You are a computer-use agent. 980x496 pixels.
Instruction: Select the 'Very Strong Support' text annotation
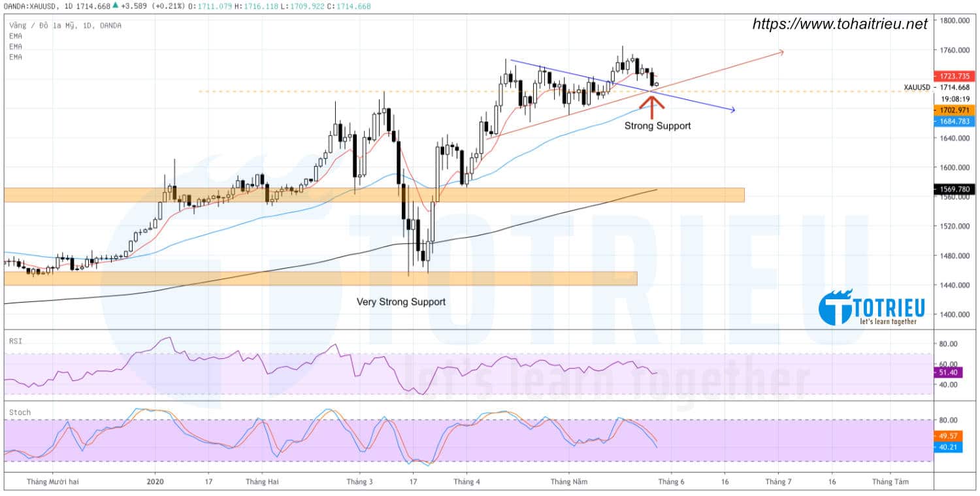point(401,302)
